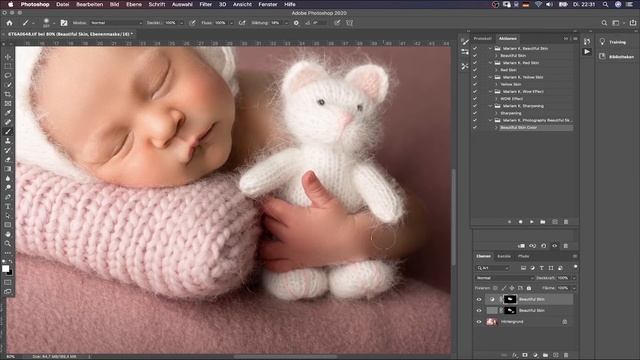Open the Training panel button

(x=613, y=42)
